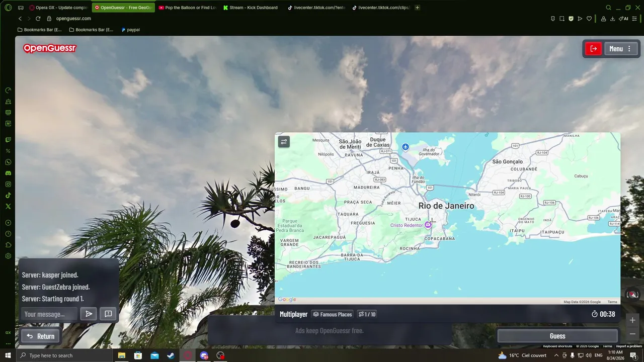Open the profile account icon

coord(603,19)
